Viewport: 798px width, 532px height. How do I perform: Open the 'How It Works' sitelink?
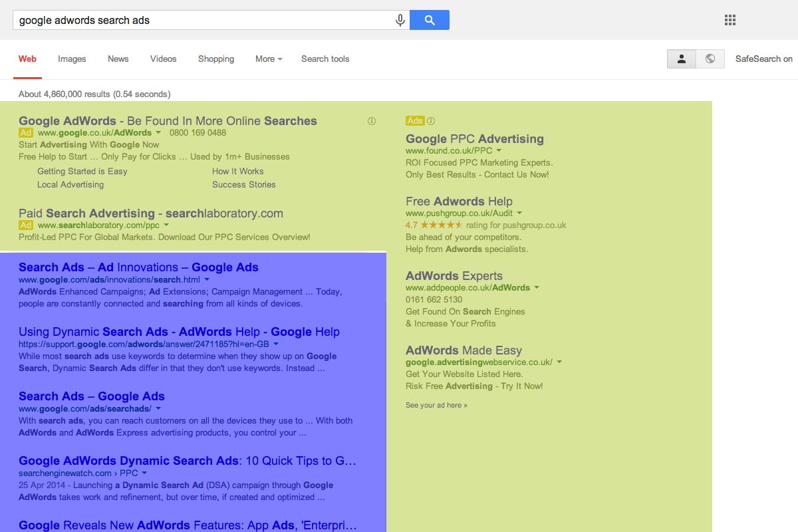coord(237,171)
